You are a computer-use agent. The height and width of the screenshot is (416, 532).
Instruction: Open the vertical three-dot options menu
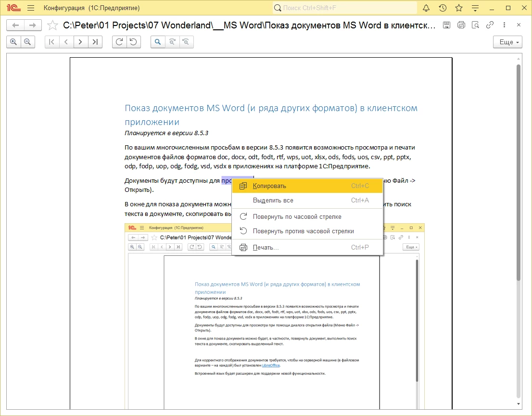click(x=504, y=25)
